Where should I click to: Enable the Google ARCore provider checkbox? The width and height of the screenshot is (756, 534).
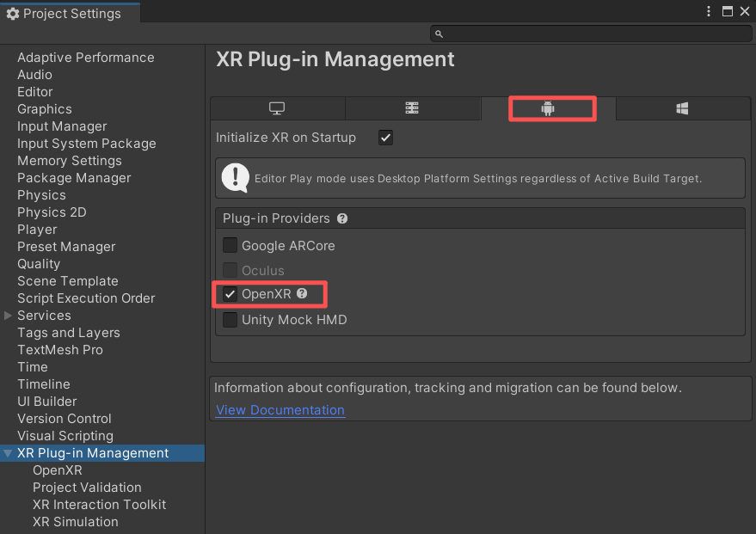(230, 245)
